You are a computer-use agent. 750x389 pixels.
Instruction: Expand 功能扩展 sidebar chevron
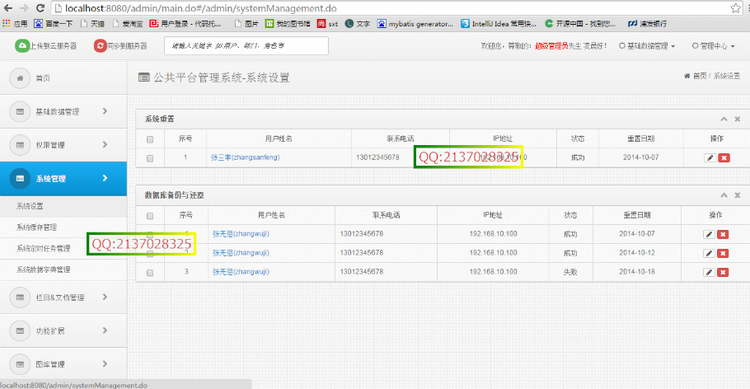point(105,330)
